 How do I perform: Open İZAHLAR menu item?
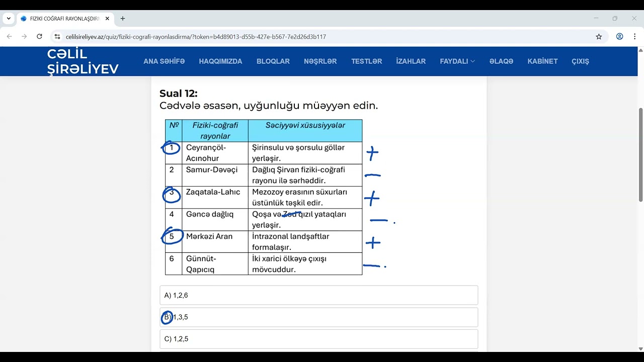point(411,61)
